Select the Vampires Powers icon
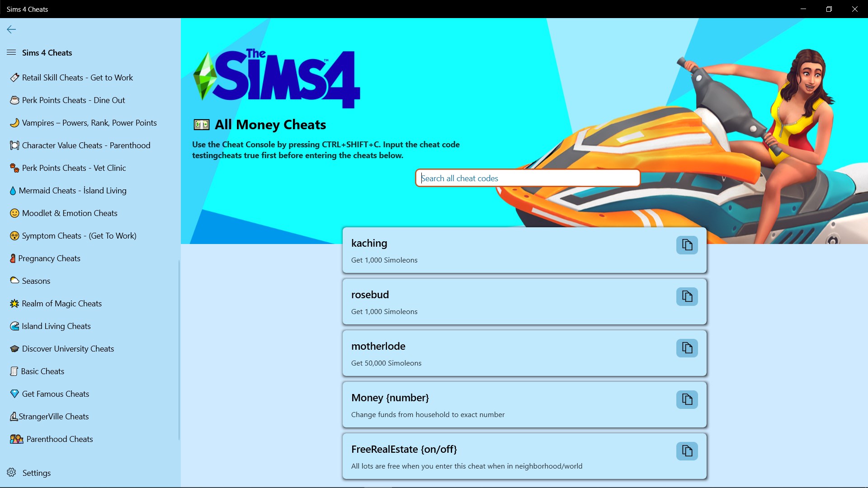Screen dimensions: 868x488 pos(14,123)
